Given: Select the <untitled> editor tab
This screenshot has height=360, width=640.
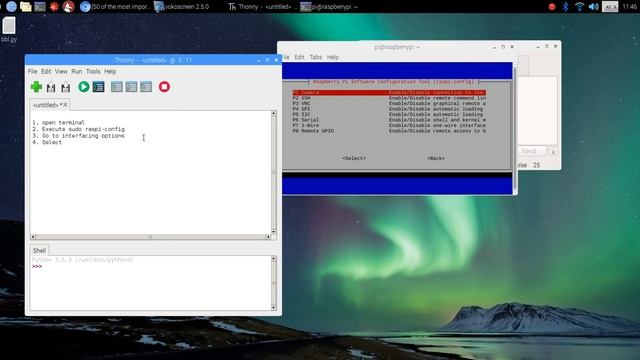Looking at the screenshot, I should (x=46, y=105).
